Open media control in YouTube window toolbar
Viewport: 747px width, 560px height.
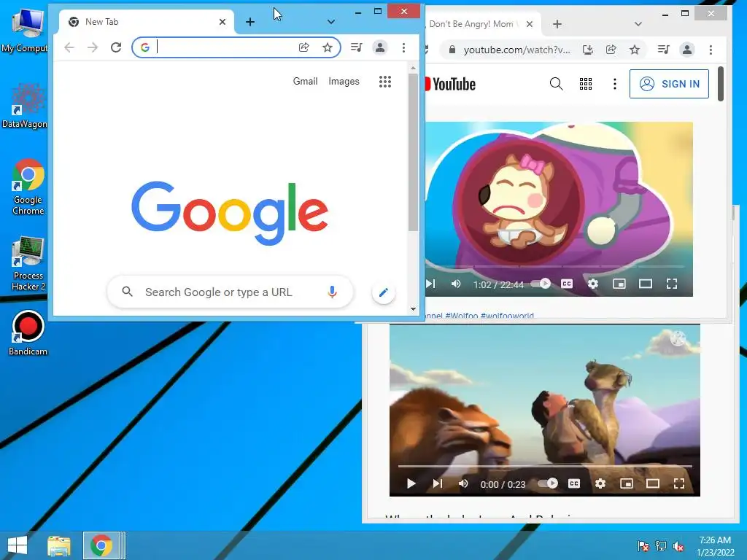(x=664, y=50)
